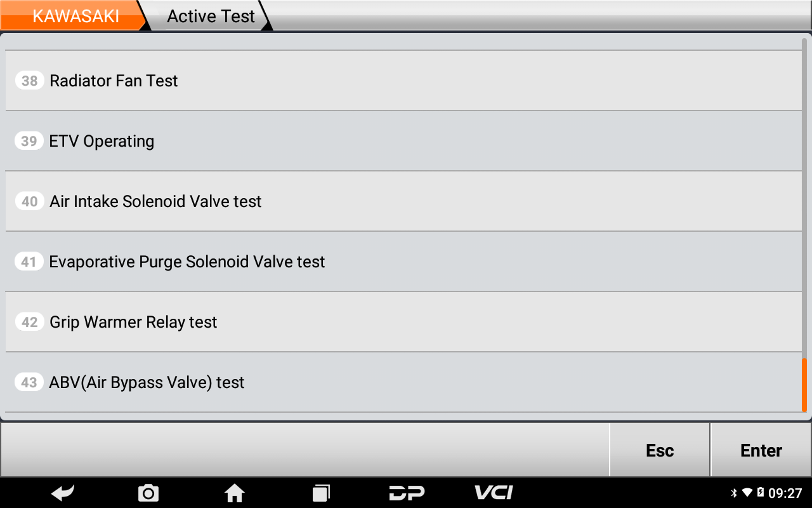Click the orange list scrollbar thumb
The image size is (812, 508).
pyautogui.click(x=804, y=385)
